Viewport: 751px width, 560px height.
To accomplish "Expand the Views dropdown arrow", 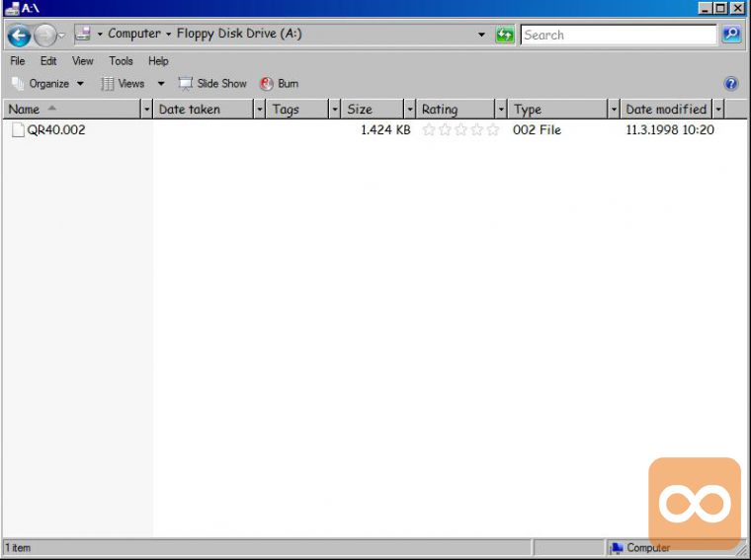I will pos(161,84).
